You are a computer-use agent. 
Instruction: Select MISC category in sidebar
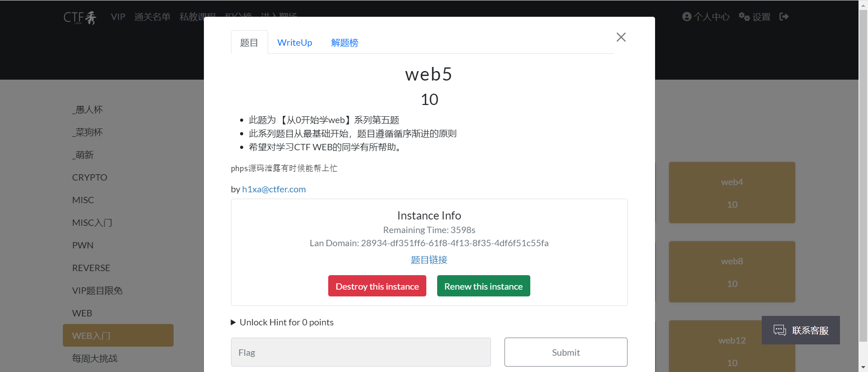tap(83, 200)
